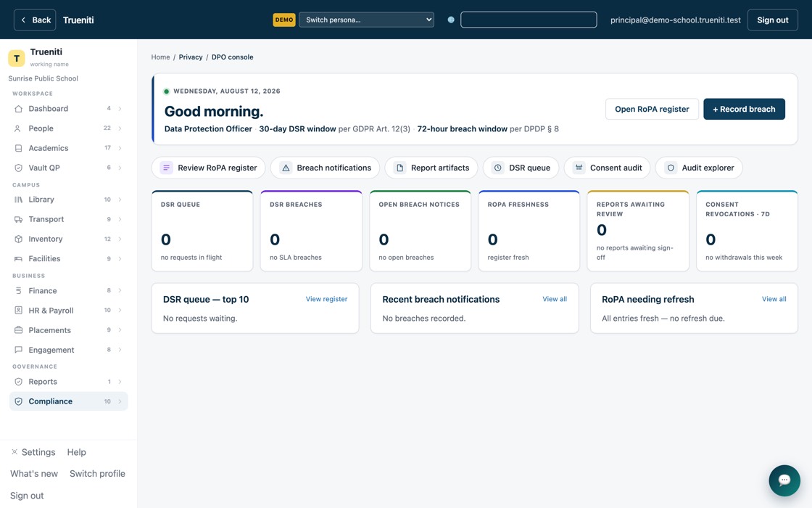Click the Finance icon in sidebar

click(19, 291)
